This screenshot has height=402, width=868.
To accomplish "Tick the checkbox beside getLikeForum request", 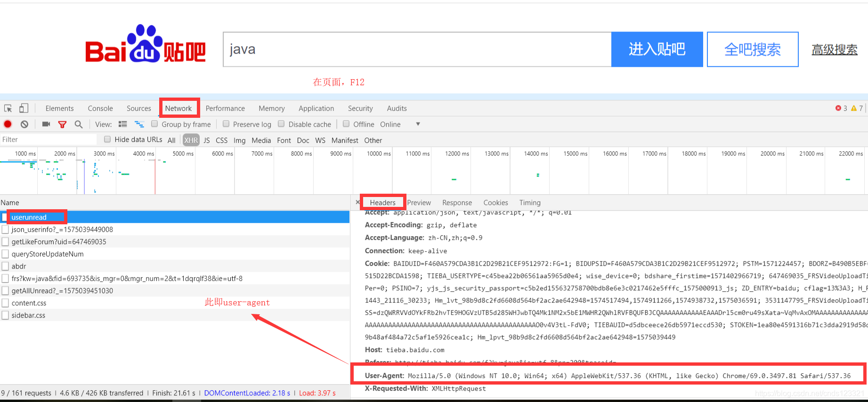I will [5, 242].
